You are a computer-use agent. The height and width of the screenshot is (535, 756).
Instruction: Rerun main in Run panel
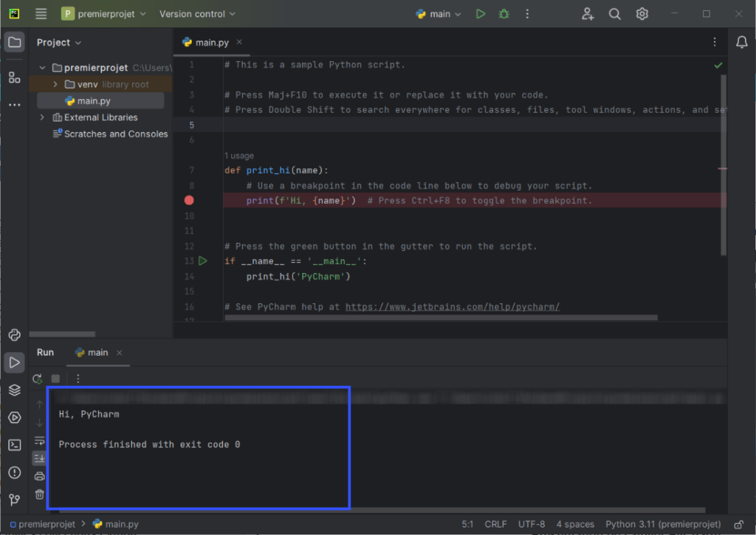pyautogui.click(x=37, y=379)
